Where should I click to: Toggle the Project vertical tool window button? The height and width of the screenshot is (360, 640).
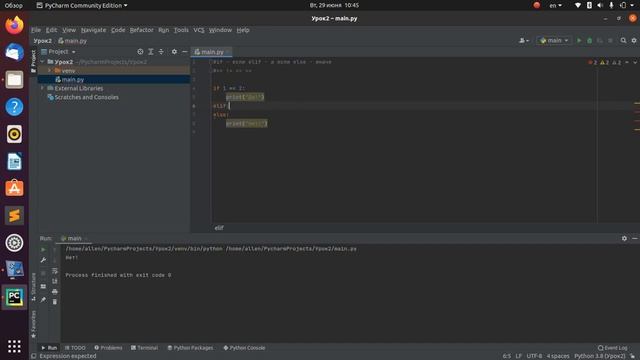coord(33,61)
